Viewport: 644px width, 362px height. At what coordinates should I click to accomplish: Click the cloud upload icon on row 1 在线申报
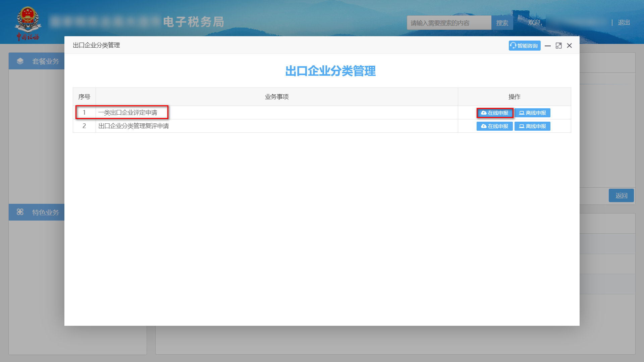tap(483, 113)
